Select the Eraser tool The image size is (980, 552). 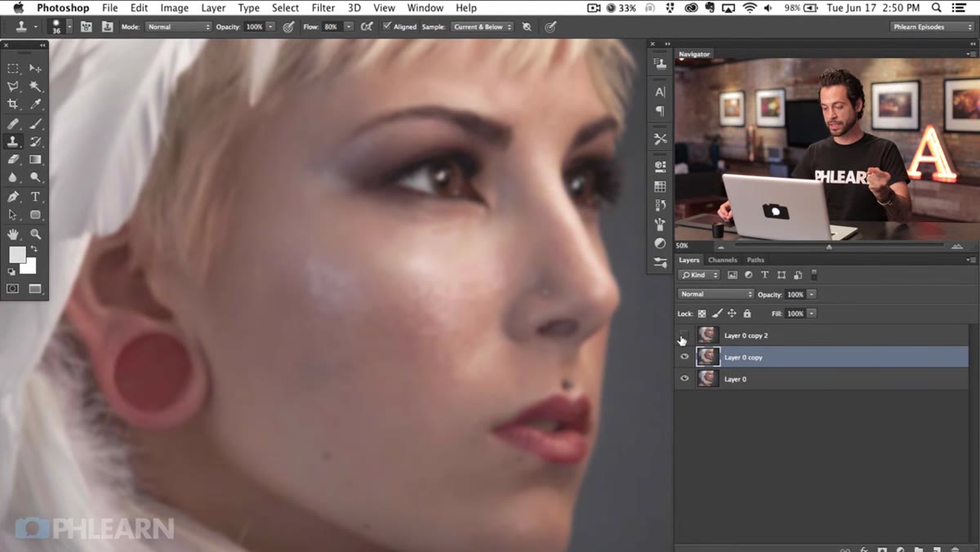click(x=13, y=160)
